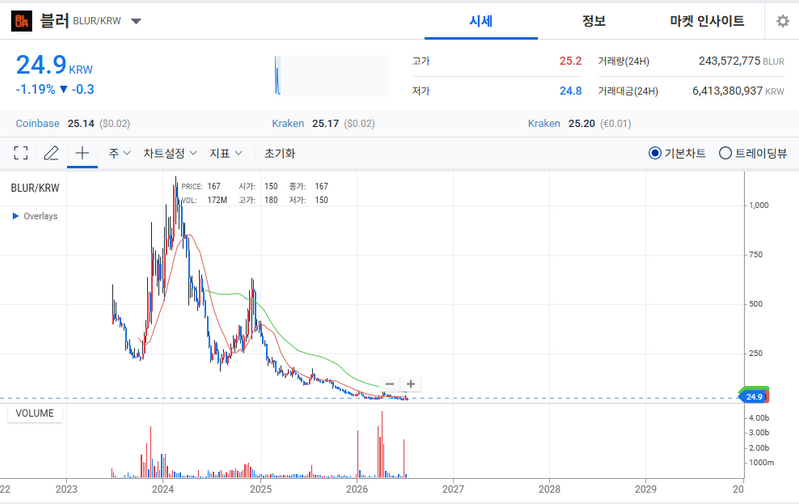Zoom out chart with minus button

390,384
